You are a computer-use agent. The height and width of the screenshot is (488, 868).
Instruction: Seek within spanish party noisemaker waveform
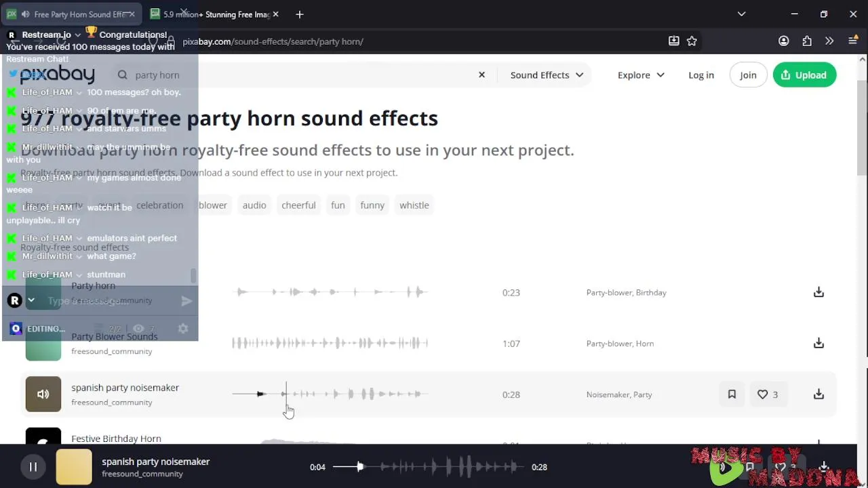(330, 394)
